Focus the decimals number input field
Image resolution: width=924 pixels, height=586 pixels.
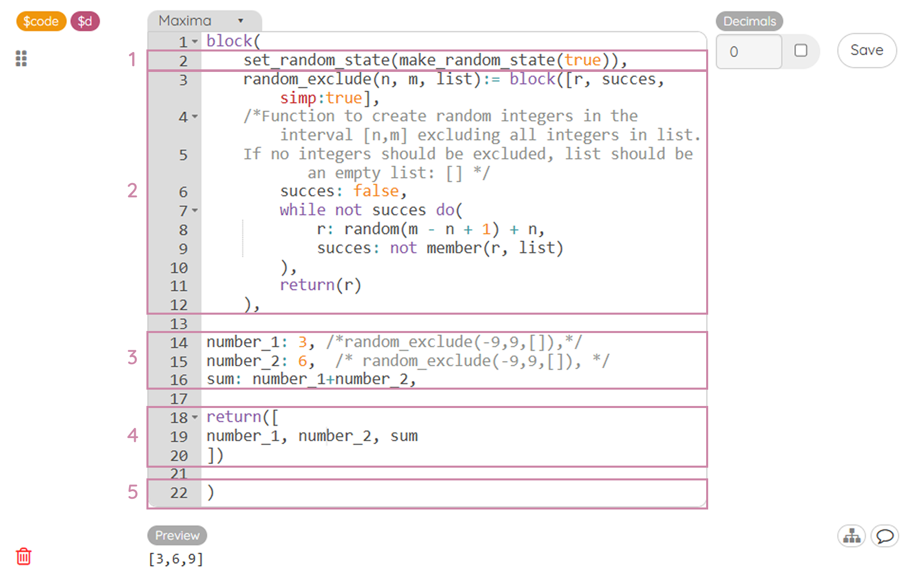[x=748, y=52]
